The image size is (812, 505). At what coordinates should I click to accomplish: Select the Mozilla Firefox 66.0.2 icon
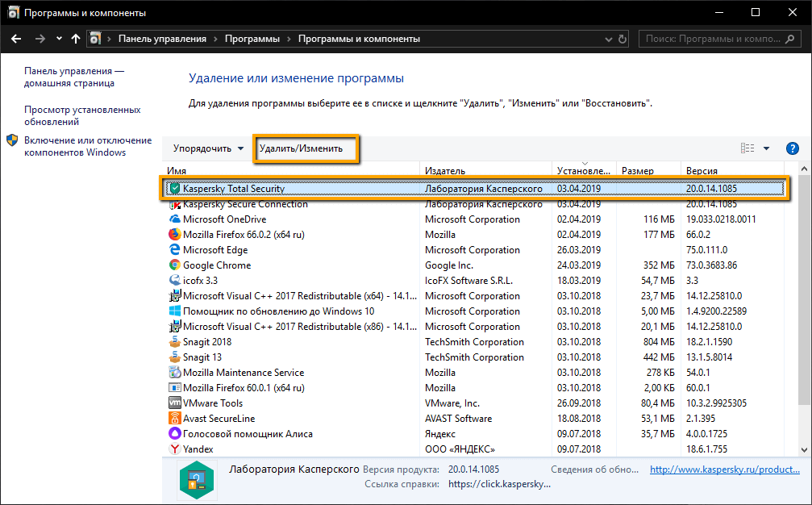pos(173,234)
